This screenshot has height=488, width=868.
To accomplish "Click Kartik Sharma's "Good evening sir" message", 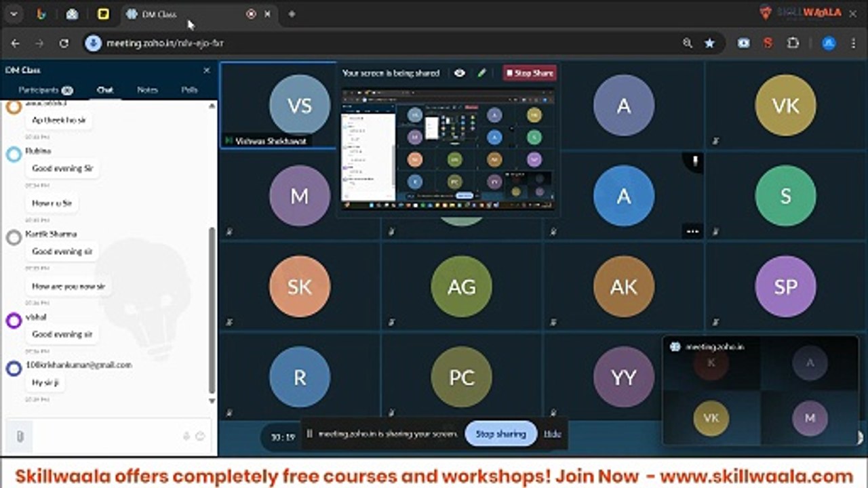I will click(x=62, y=251).
